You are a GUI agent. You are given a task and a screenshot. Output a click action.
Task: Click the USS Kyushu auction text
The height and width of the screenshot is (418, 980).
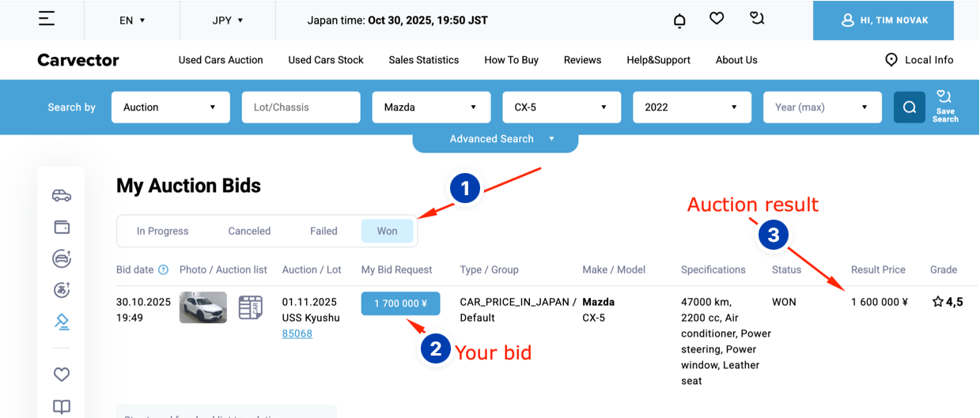click(311, 318)
